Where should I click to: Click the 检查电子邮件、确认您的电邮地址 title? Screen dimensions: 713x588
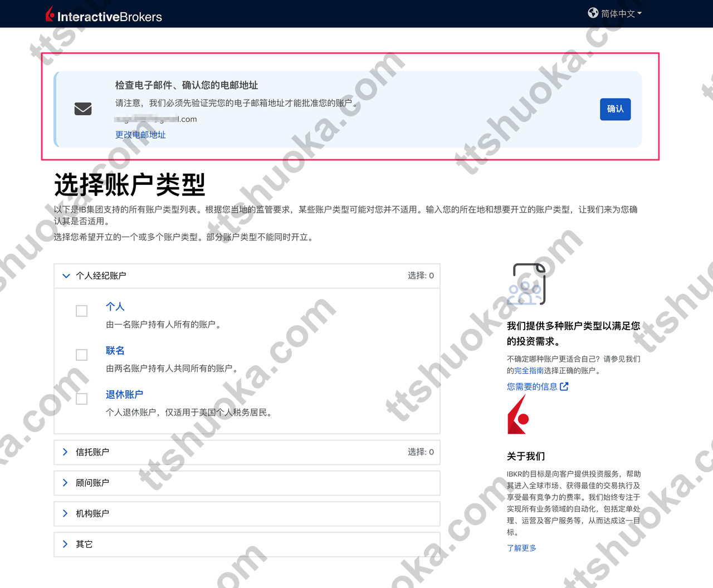[x=187, y=85]
